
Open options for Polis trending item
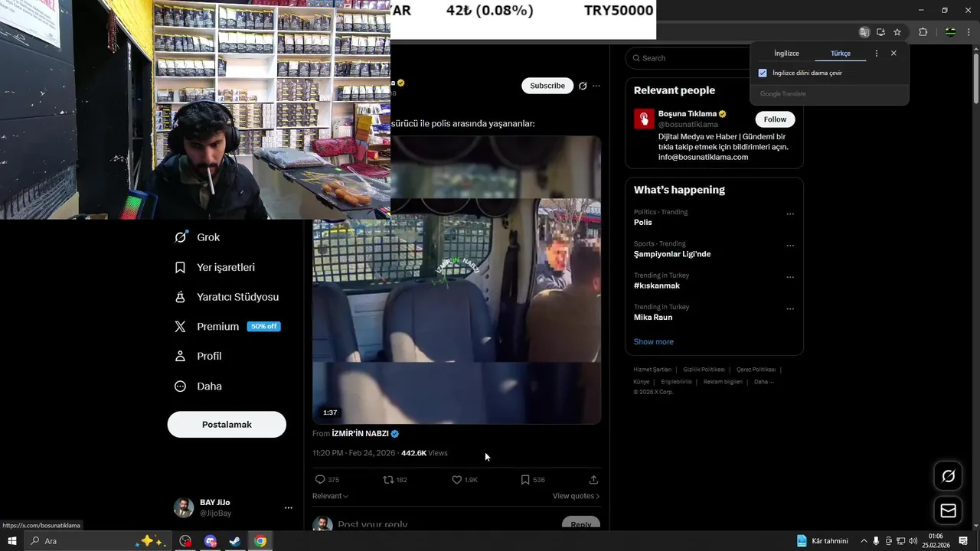coord(790,214)
